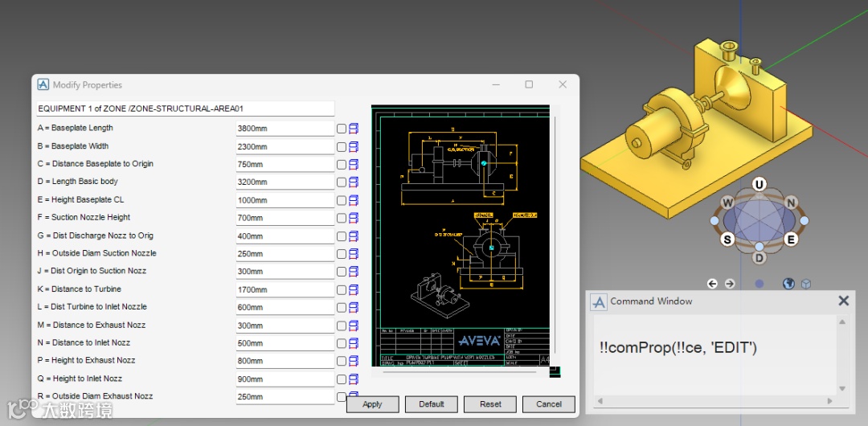Close the Command Window panel
Viewport: 868px width, 426px height.
pos(844,301)
